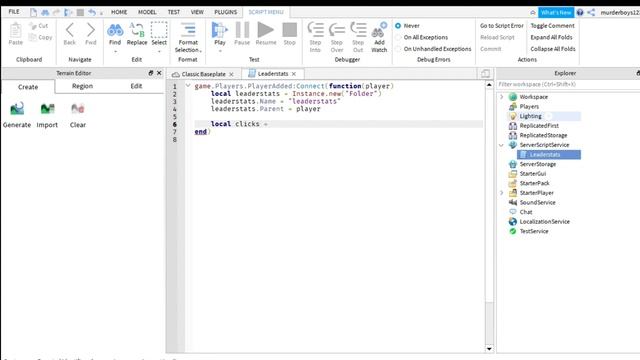Expand the StarterPlayer tree node
This screenshot has height=360, width=640.
pos(502,193)
